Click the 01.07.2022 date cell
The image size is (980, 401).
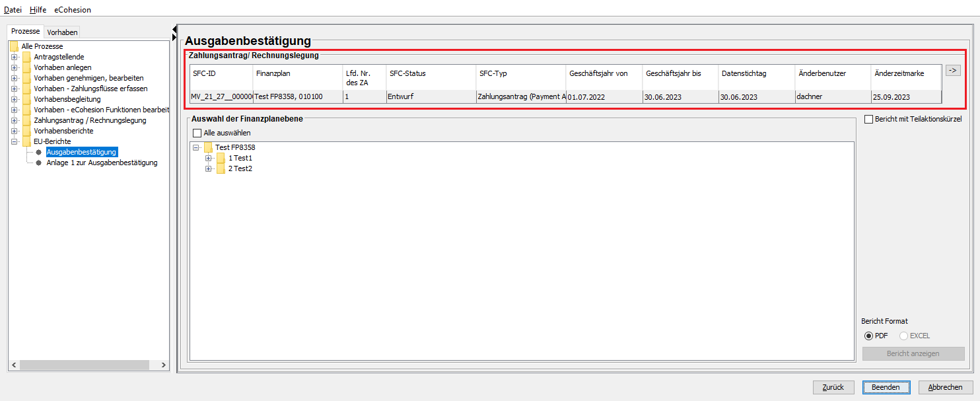(x=604, y=96)
